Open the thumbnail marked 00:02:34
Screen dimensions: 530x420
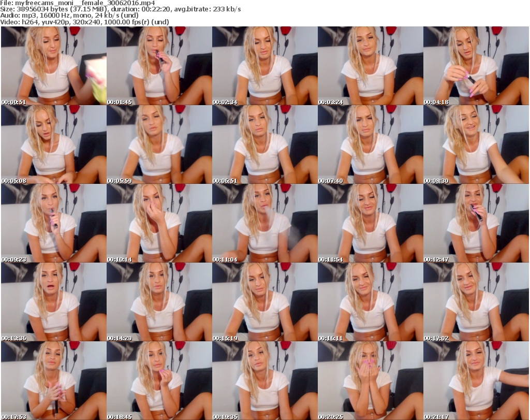(264, 66)
